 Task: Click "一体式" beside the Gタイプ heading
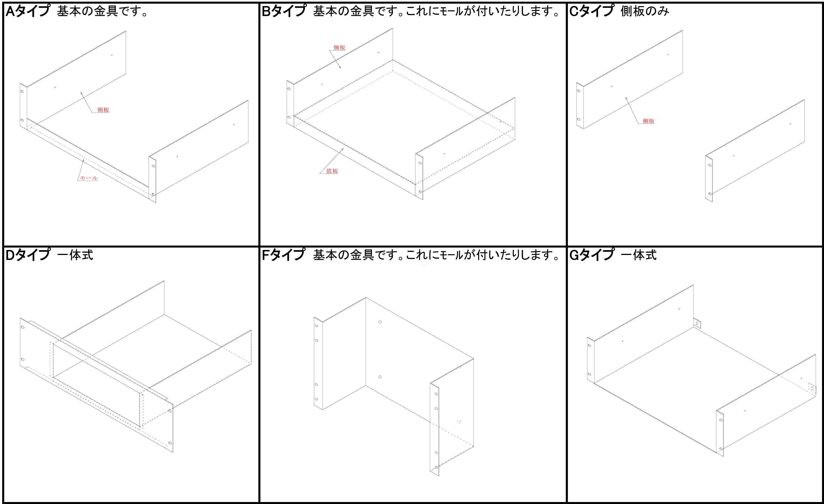coord(639,255)
